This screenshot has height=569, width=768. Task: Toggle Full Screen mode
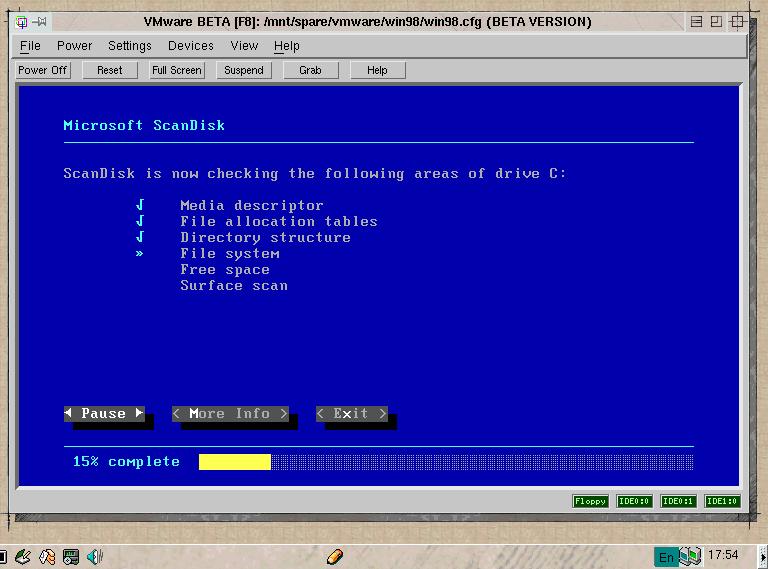177,70
